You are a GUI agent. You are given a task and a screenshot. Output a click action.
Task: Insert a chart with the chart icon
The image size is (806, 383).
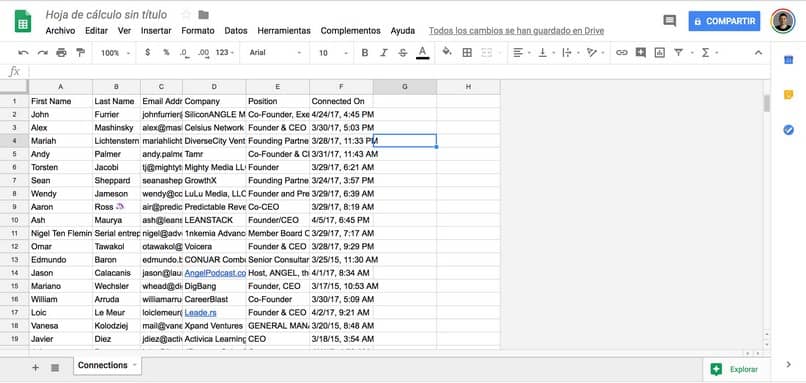tap(660, 52)
